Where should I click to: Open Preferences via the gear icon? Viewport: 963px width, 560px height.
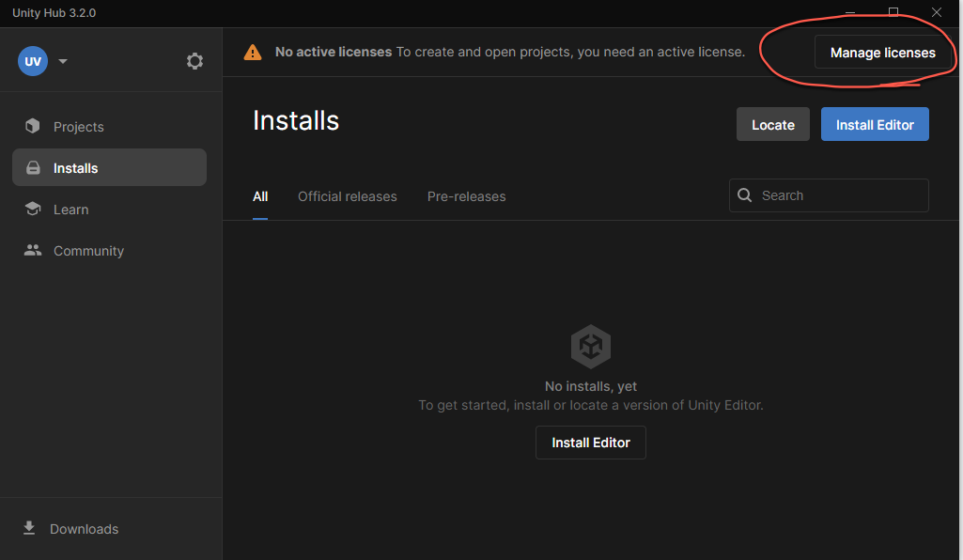[x=194, y=61]
